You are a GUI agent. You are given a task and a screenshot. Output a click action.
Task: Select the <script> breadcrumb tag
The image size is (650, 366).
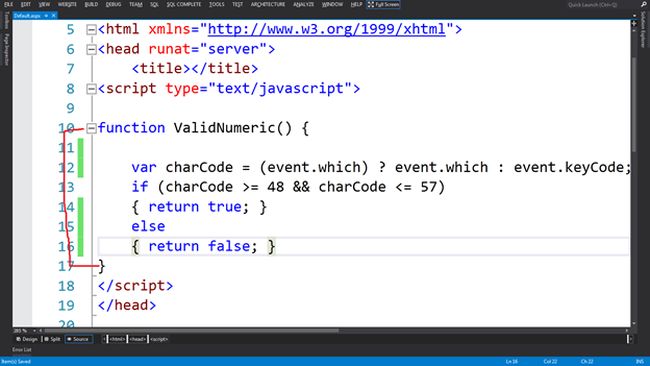[x=159, y=339]
